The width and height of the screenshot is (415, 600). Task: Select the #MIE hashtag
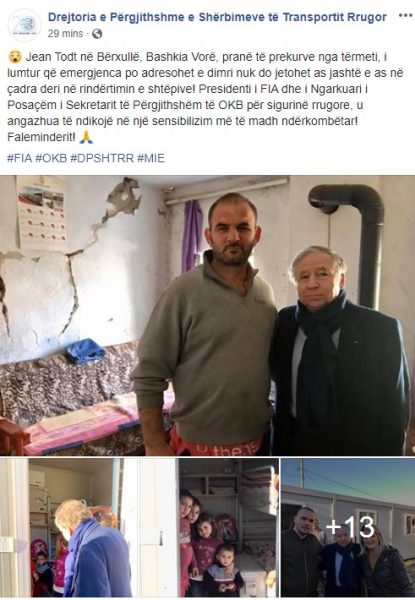[x=151, y=158]
